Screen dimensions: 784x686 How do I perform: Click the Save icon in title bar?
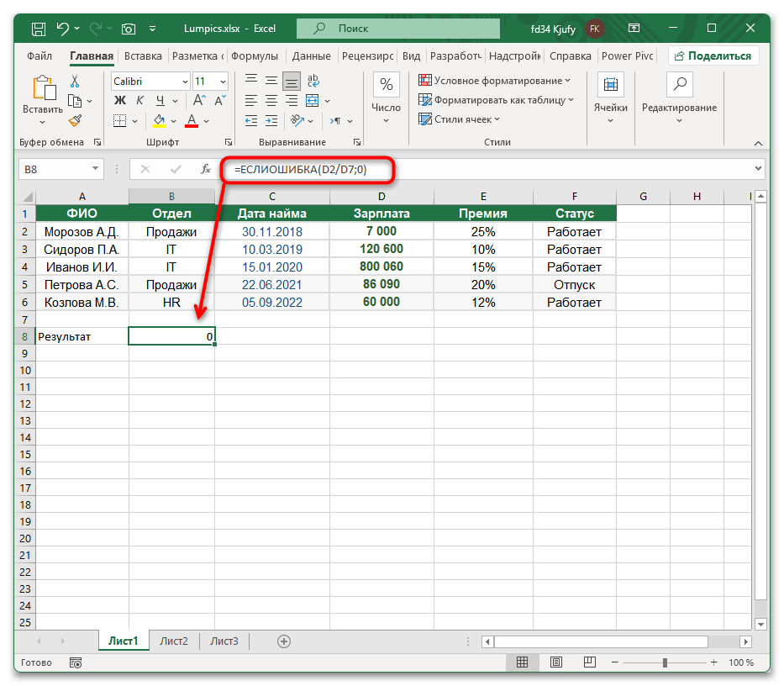(39, 29)
